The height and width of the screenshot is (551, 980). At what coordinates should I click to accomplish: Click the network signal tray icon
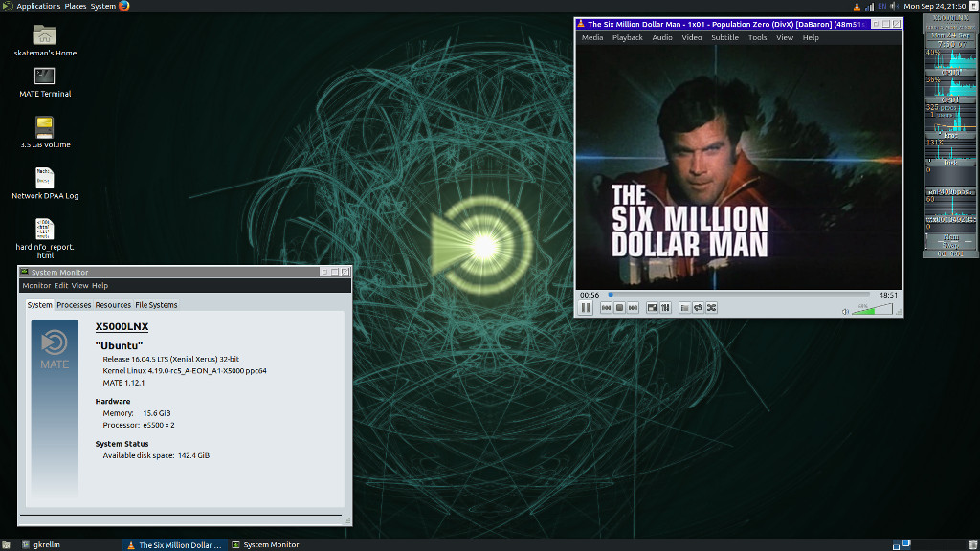[x=869, y=6]
